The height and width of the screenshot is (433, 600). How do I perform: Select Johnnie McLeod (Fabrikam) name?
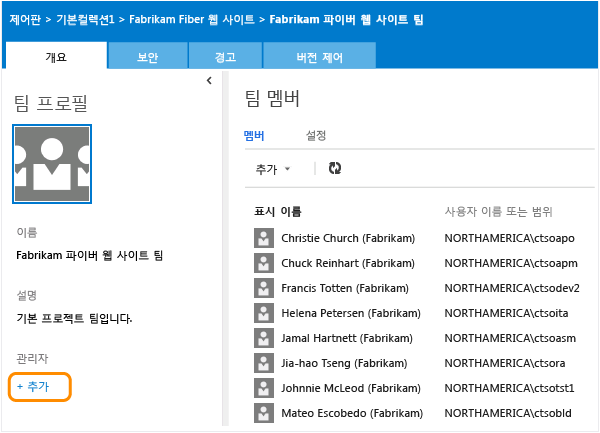[351, 388]
